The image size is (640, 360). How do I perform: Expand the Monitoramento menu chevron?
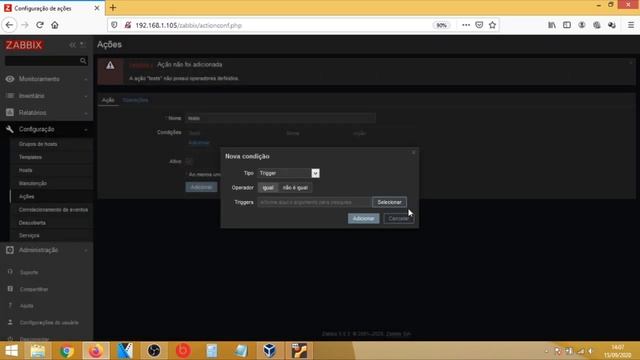86,79
